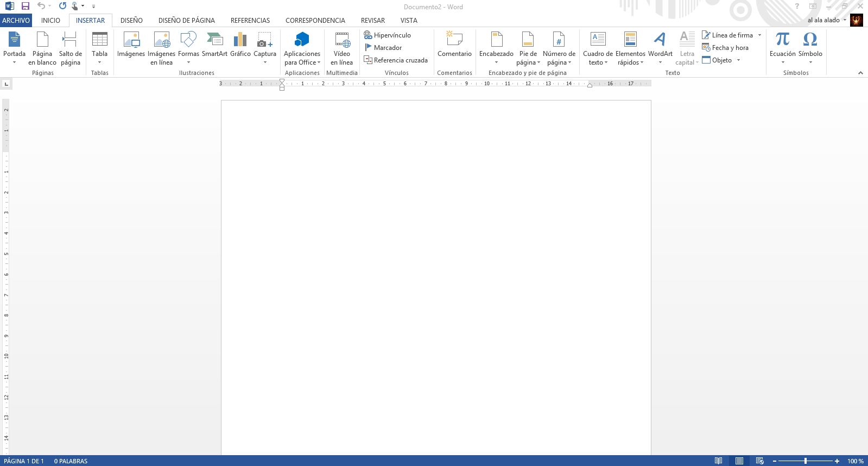Collapse the ribbon with the chevron arrow

pos(860,73)
